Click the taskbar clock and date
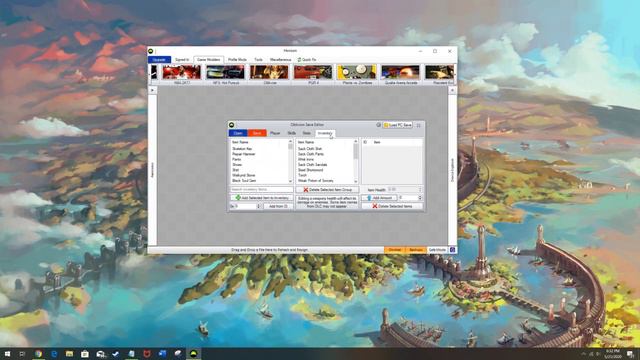The height and width of the screenshot is (360, 640). pos(613,354)
